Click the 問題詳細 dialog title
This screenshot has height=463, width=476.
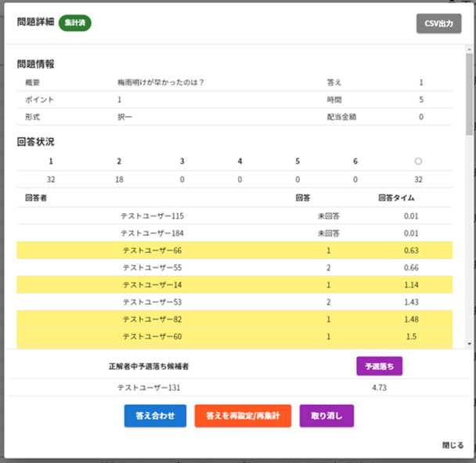(35, 22)
